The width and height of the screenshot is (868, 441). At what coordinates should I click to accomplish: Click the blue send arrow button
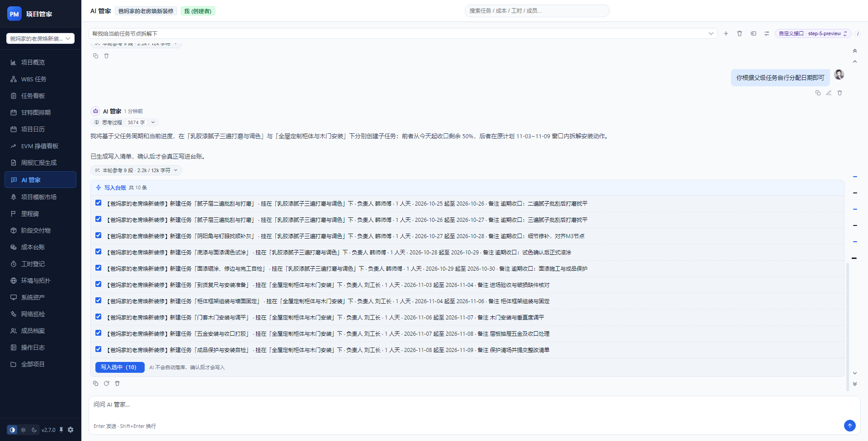pyautogui.click(x=849, y=425)
